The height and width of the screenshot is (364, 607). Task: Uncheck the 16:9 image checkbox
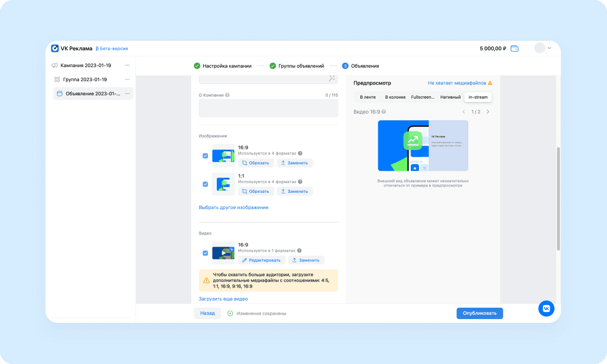click(x=205, y=156)
